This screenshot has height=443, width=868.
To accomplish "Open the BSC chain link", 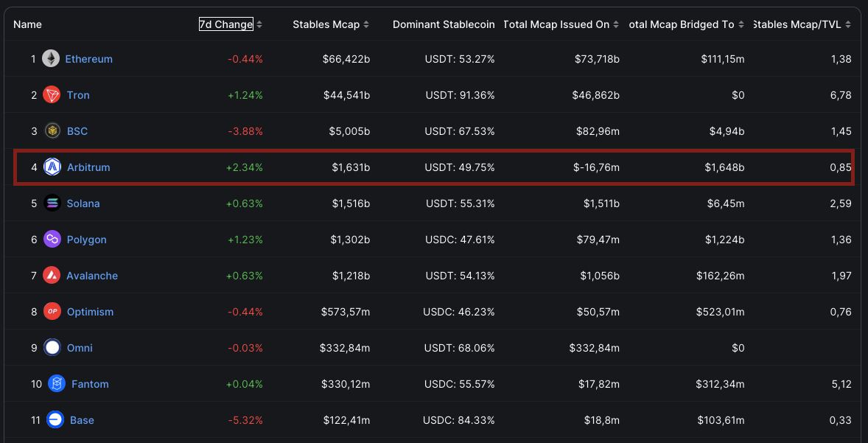I will coord(77,131).
